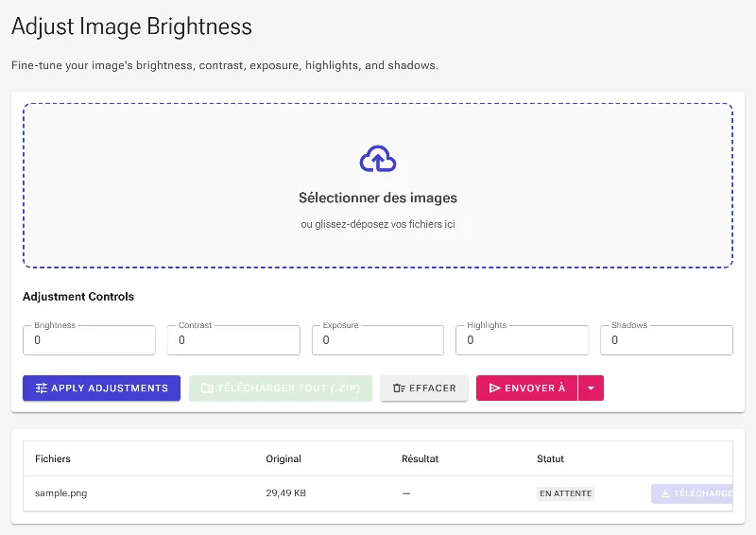This screenshot has height=535, width=756.
Task: Click the Effacer button
Action: (x=424, y=388)
